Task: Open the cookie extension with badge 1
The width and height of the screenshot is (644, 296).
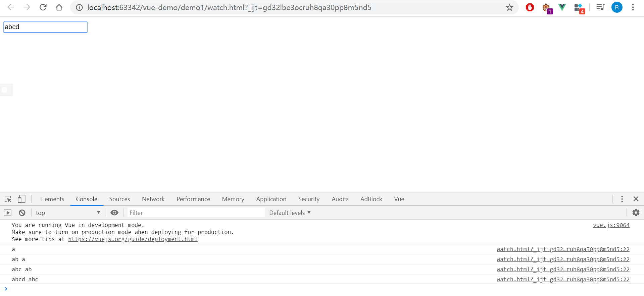Action: click(x=547, y=8)
